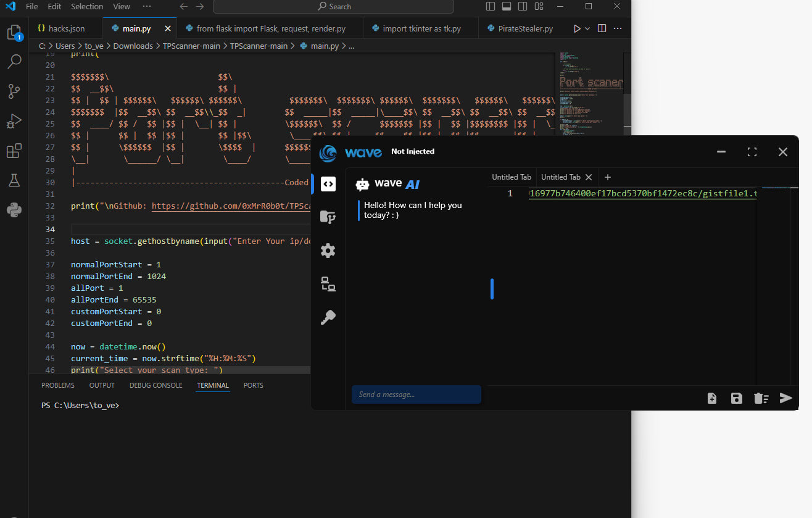Open the Testing flask icon view
This screenshot has height=518, width=812.
point(14,180)
